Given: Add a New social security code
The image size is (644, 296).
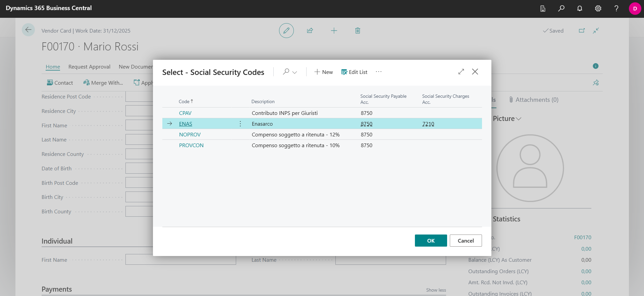Looking at the screenshot, I should coord(323,72).
